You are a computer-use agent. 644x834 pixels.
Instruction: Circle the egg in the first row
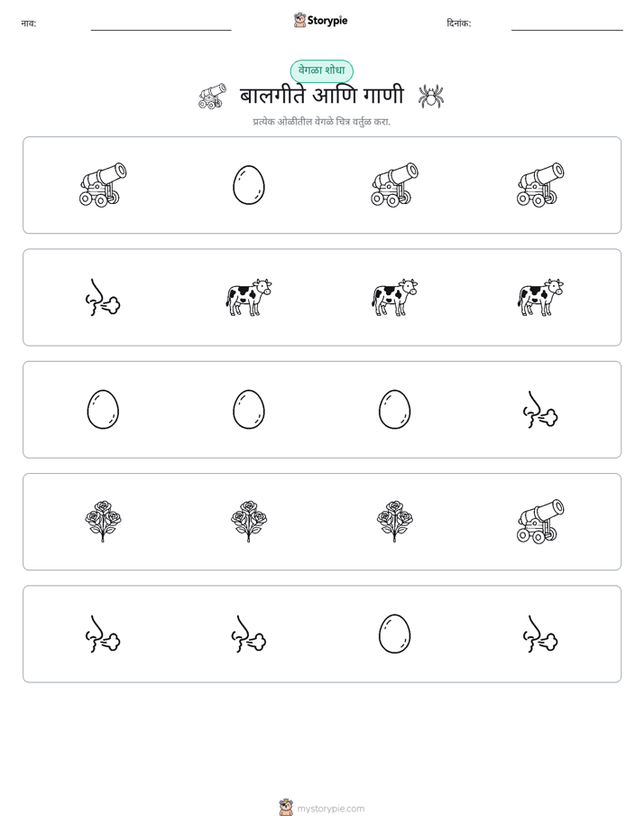(x=249, y=185)
